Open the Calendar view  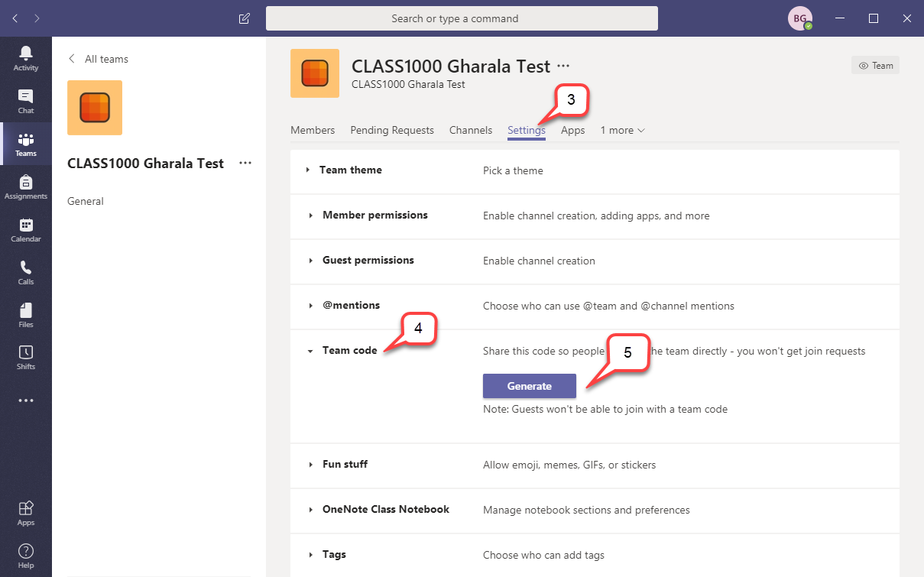pos(26,229)
